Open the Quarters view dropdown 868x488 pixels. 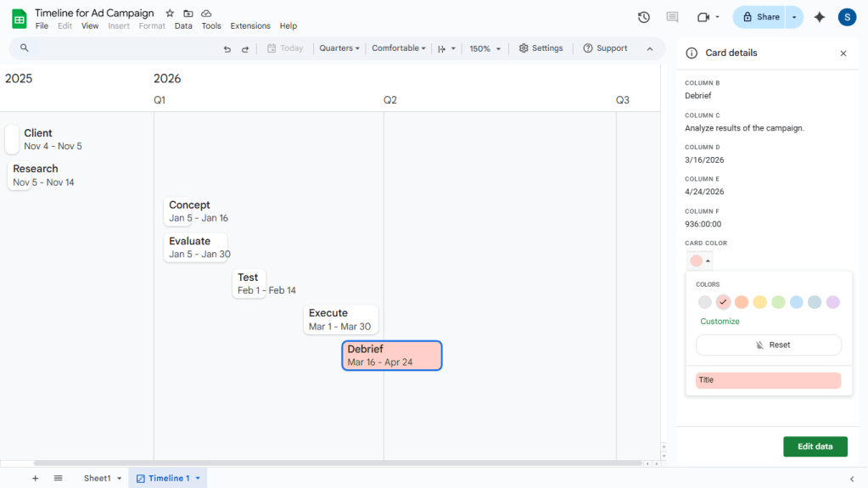(x=339, y=48)
